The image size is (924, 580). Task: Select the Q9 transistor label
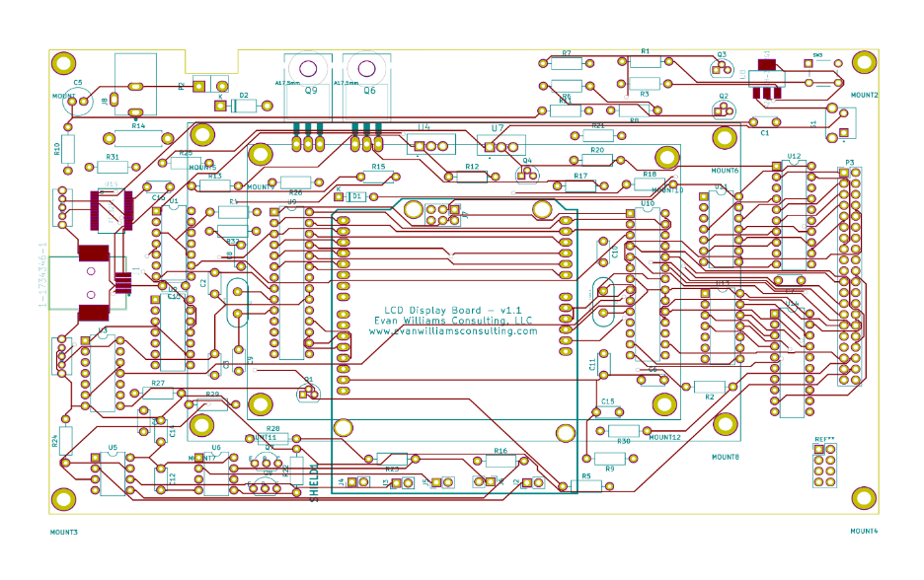tap(311, 91)
